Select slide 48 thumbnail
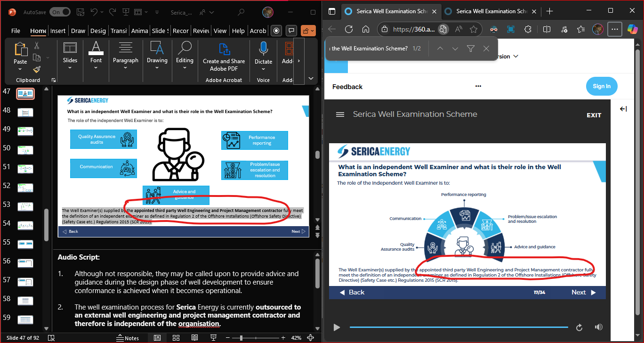 click(25, 112)
